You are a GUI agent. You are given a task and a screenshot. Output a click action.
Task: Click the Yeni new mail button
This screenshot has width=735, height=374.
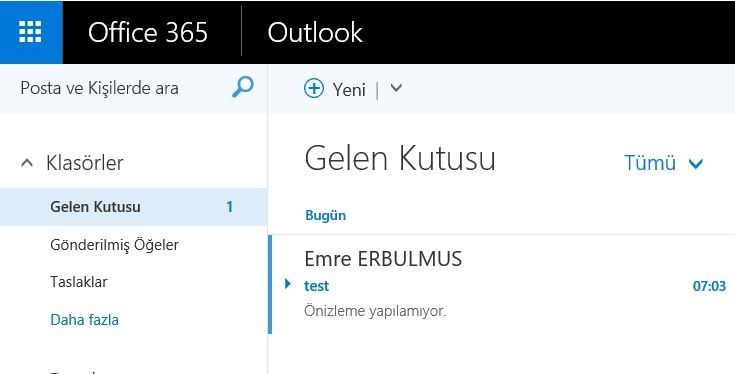tap(335, 88)
